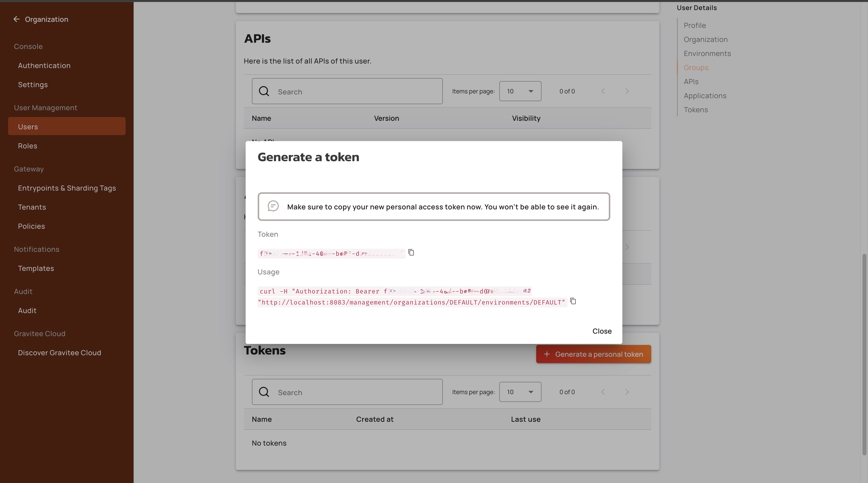This screenshot has width=868, height=483.
Task: Close the Generate a token dialog
Action: tap(602, 331)
